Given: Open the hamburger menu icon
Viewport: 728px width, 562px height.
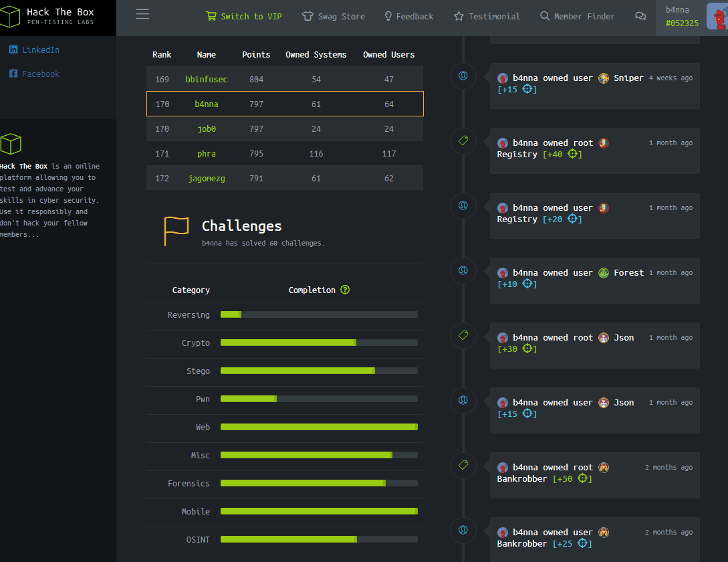Looking at the screenshot, I should pyautogui.click(x=142, y=15).
